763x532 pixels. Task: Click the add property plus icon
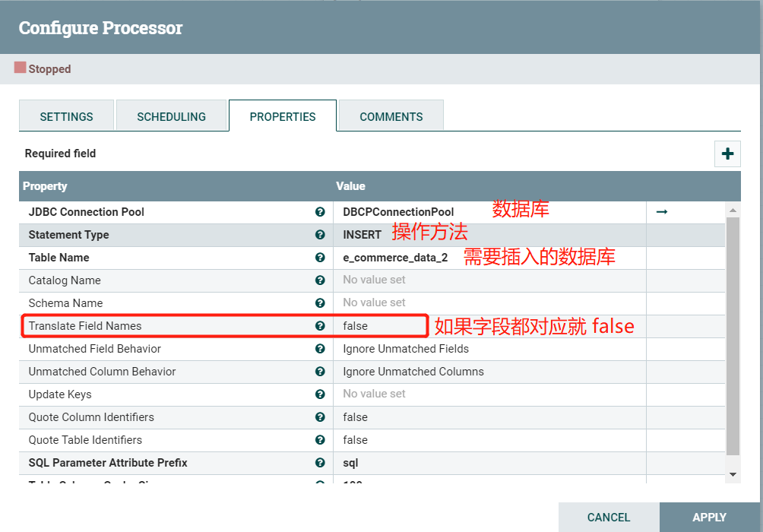click(727, 153)
